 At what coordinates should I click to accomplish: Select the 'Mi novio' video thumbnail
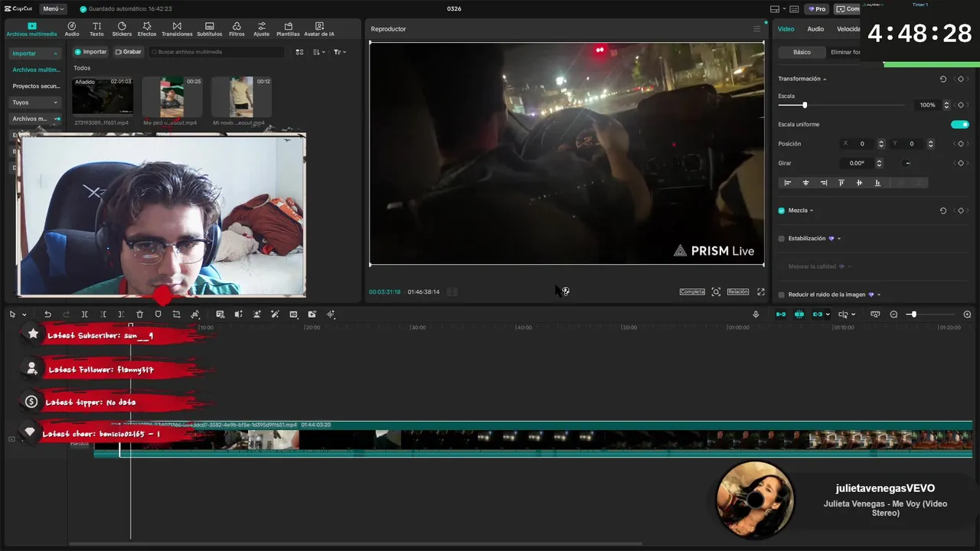click(x=242, y=97)
